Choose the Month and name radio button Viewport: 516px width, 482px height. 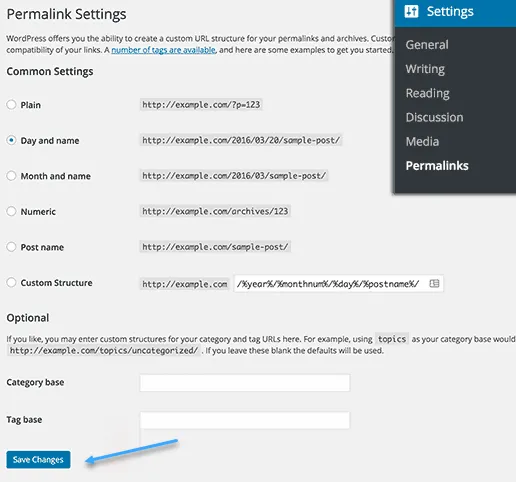[x=11, y=176]
